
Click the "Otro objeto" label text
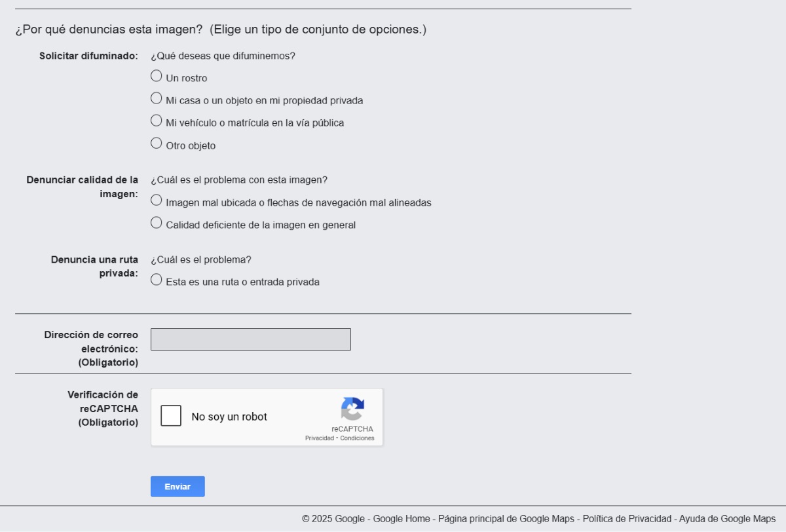191,146
